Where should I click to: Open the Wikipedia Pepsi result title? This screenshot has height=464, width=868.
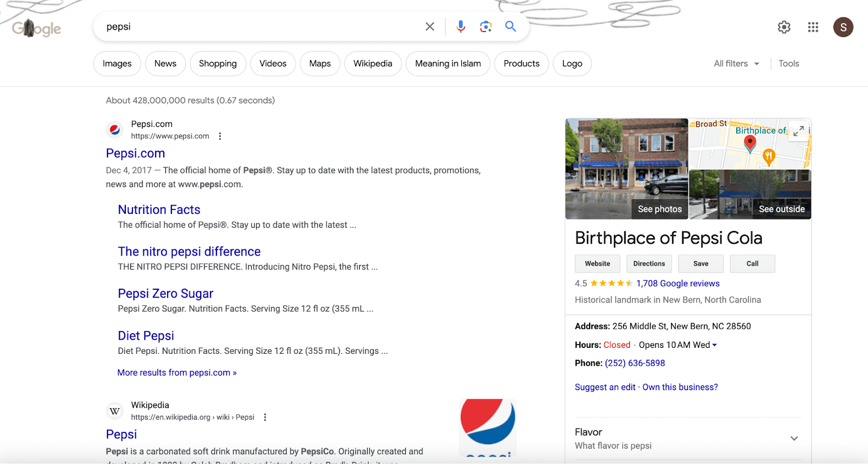(122, 434)
